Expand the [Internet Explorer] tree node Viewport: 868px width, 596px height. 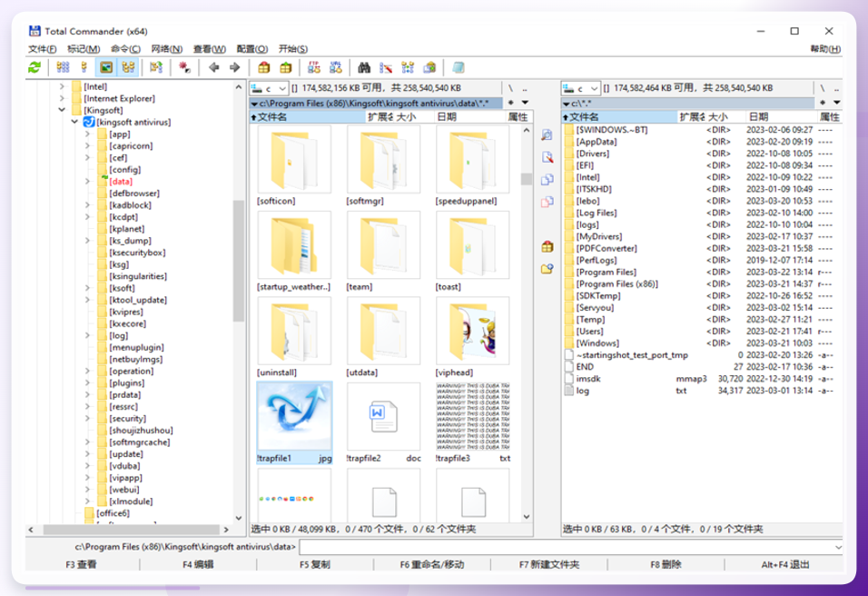click(x=62, y=99)
